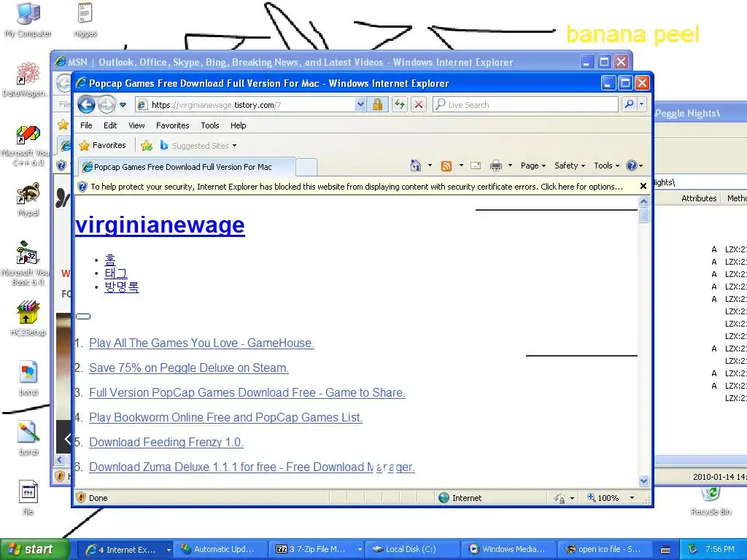Click the Print icon
Viewport: 747px width, 560px height.
496,166
